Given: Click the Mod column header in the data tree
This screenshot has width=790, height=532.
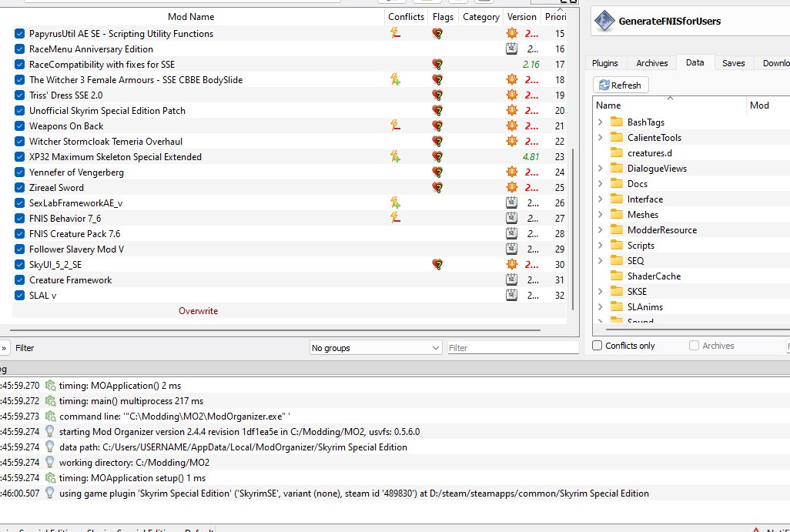Looking at the screenshot, I should pyautogui.click(x=768, y=105).
